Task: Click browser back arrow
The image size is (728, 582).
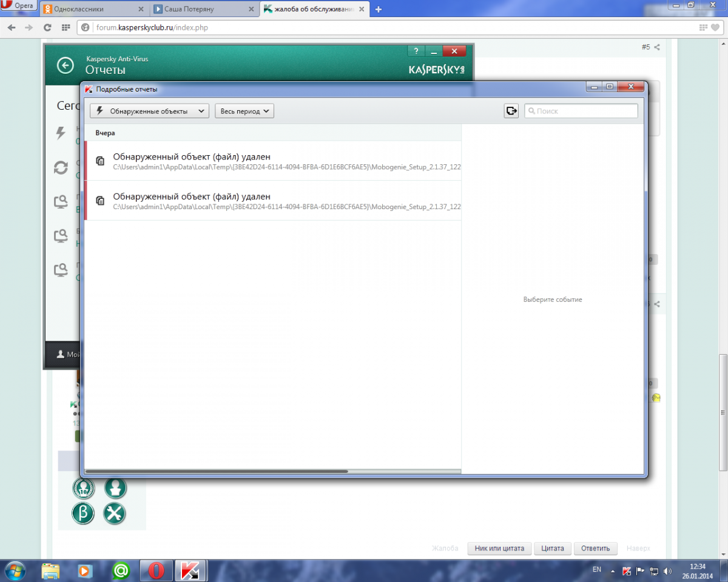Action: tap(12, 27)
